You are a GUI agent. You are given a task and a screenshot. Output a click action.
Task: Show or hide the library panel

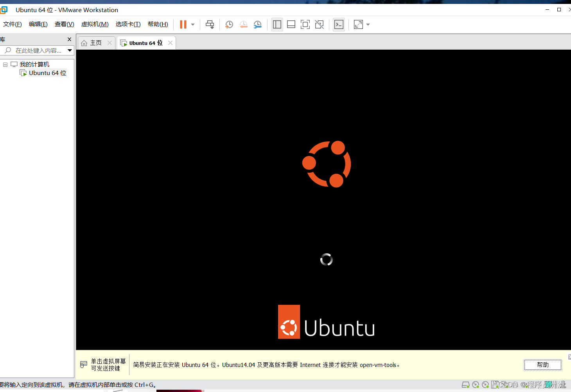(277, 24)
